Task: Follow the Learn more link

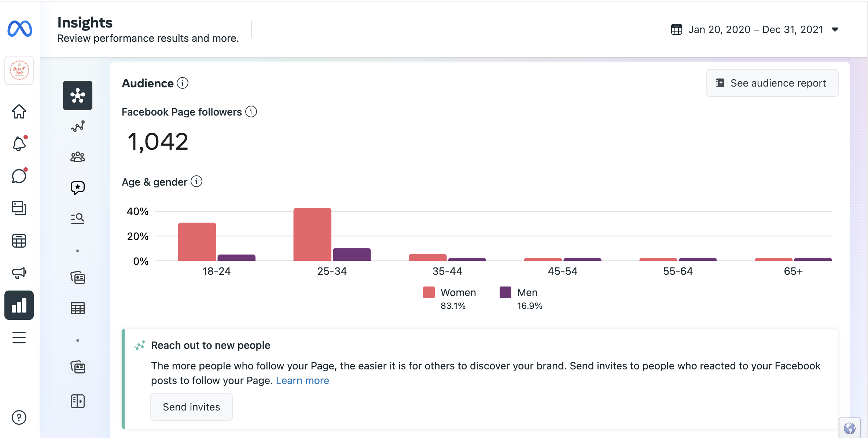Action: (302, 380)
